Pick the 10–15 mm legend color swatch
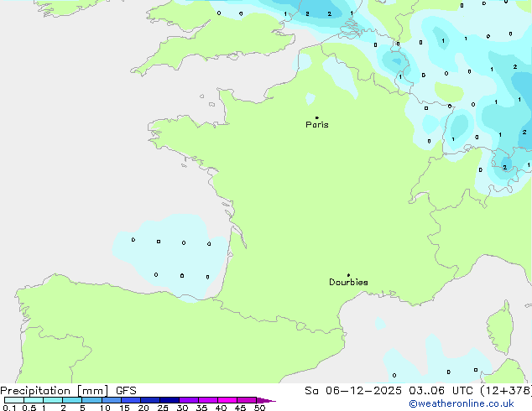This screenshot has width=532, height=411. tap(112, 400)
